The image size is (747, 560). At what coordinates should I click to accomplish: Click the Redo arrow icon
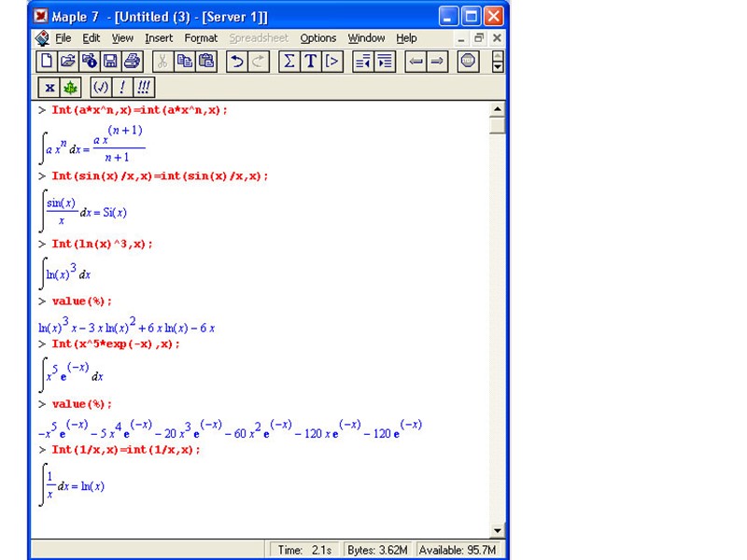[259, 62]
